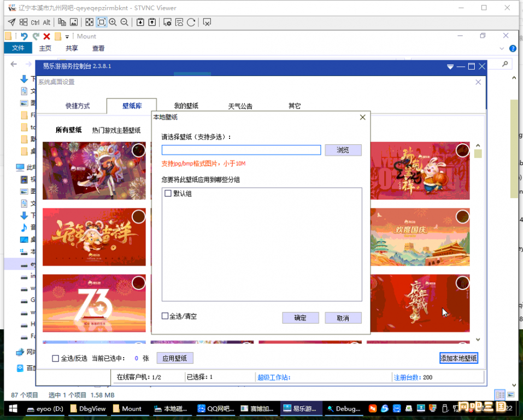Click the four-arrow fullscreen icon in VNC toolbar
Screen dimensions: 523x420
click(90, 22)
